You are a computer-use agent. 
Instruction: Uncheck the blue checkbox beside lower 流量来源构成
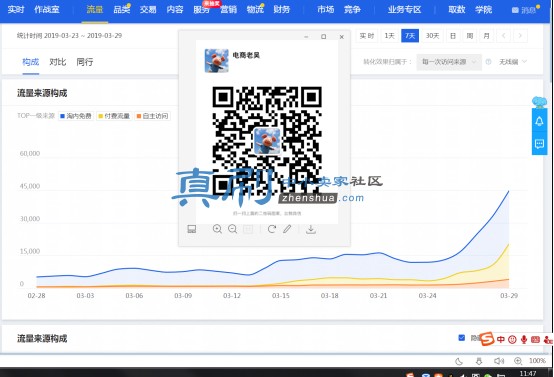(461, 338)
